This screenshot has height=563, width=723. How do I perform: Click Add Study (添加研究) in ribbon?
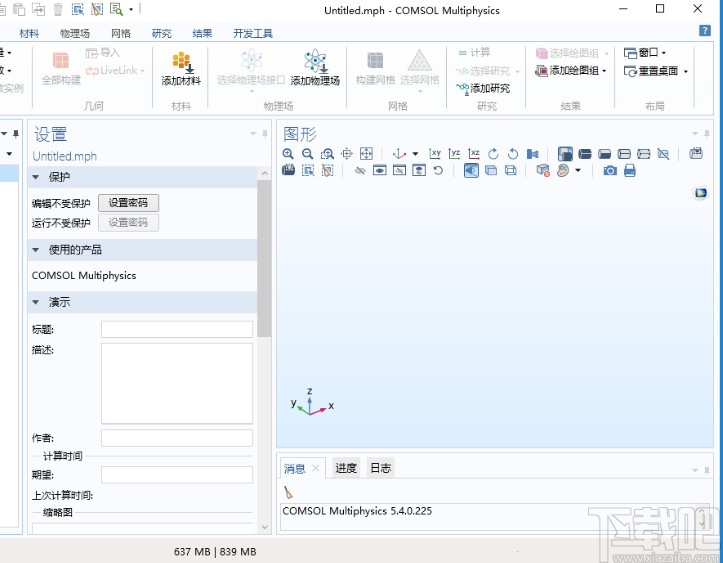tap(483, 88)
